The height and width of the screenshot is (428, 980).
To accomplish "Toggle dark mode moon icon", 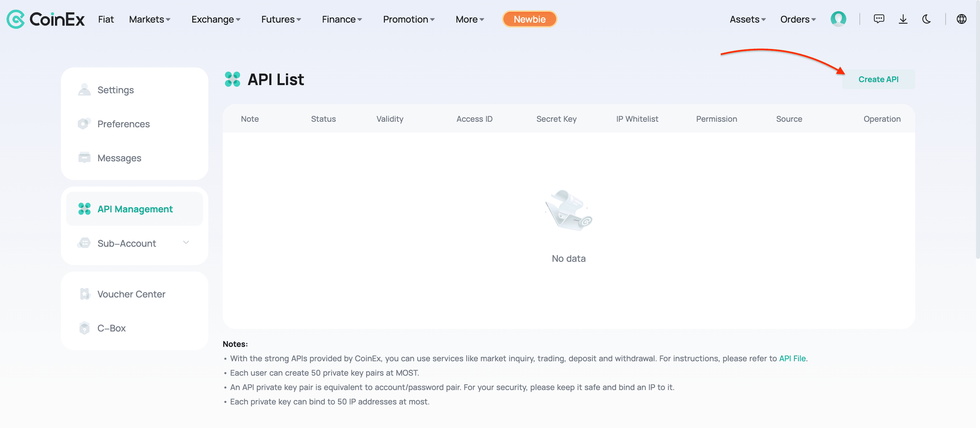I will point(928,18).
